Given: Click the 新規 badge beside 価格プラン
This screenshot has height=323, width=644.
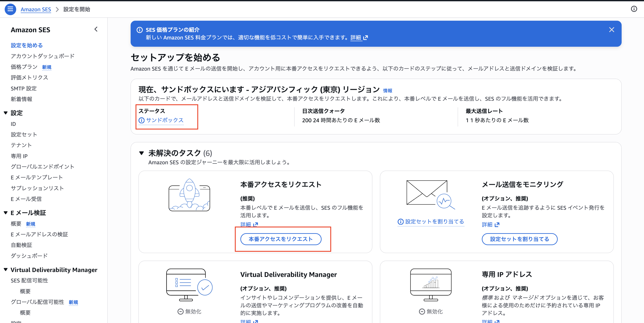Looking at the screenshot, I should click(47, 67).
